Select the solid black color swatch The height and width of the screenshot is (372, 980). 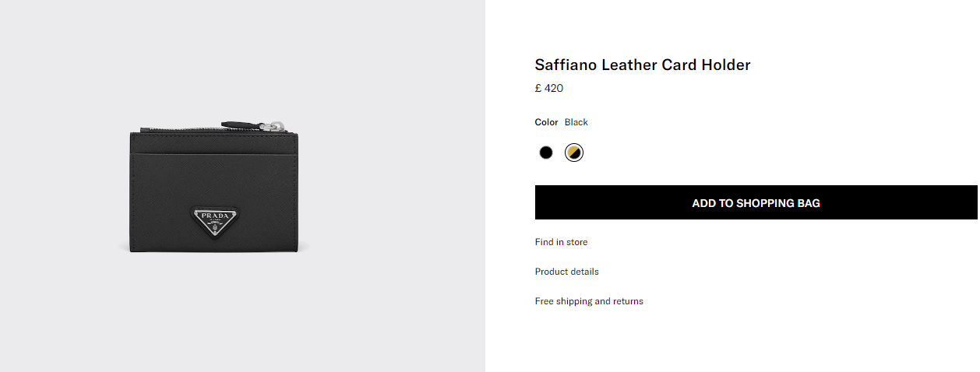545,153
